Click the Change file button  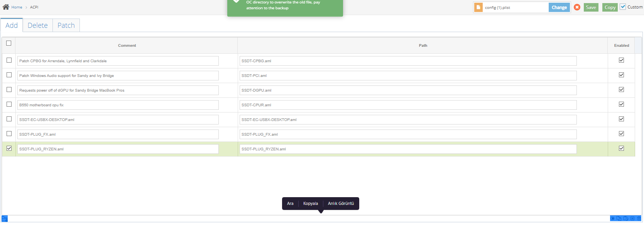click(x=559, y=7)
